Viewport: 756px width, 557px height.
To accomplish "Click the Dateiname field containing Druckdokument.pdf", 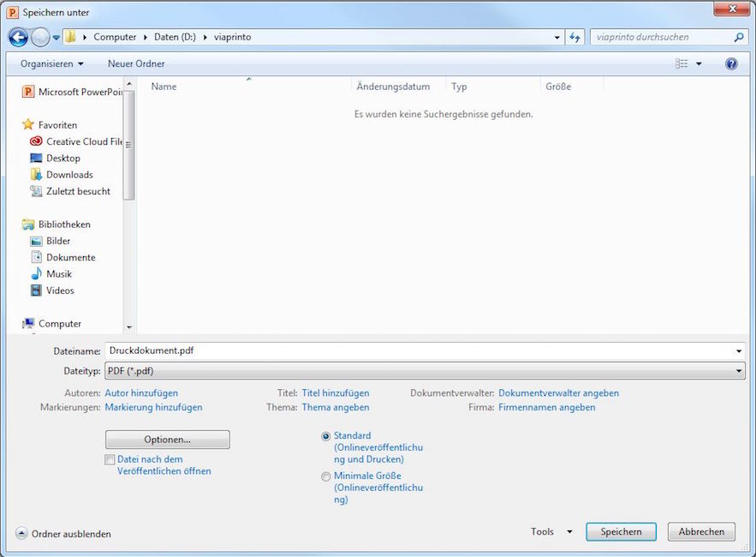I will (420, 350).
